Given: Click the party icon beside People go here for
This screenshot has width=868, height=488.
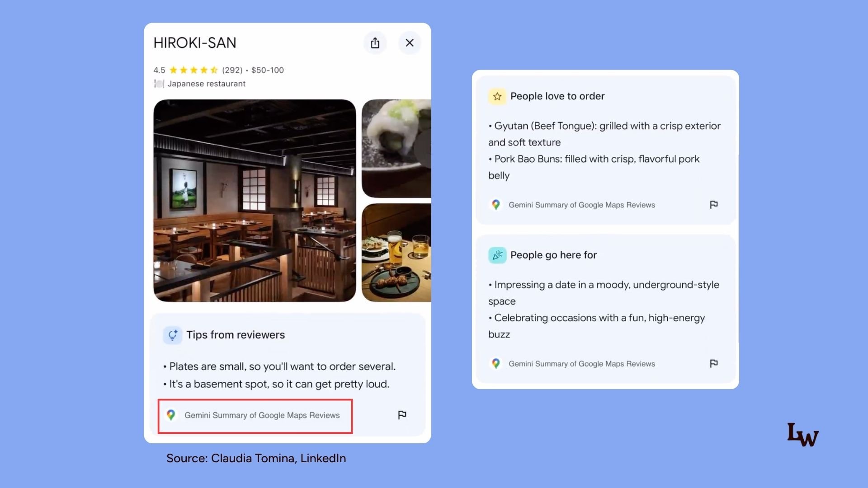Looking at the screenshot, I should pyautogui.click(x=497, y=255).
